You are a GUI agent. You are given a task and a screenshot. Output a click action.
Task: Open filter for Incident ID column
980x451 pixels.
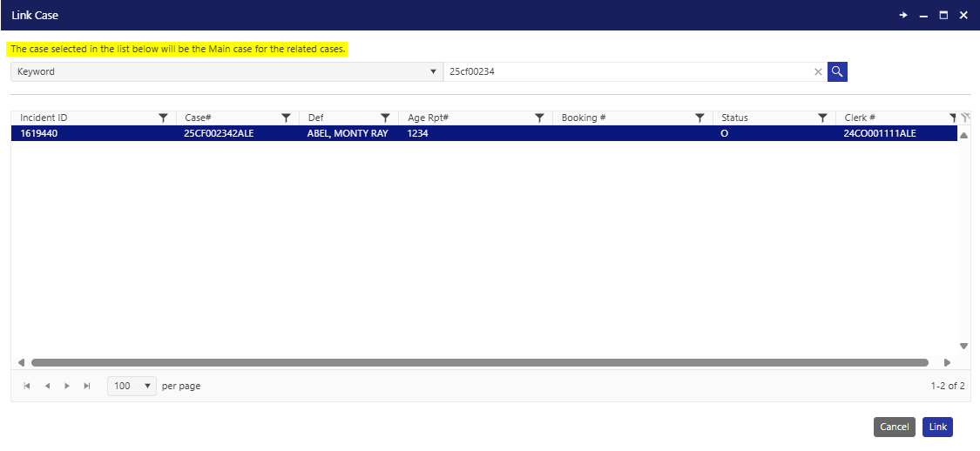click(163, 118)
